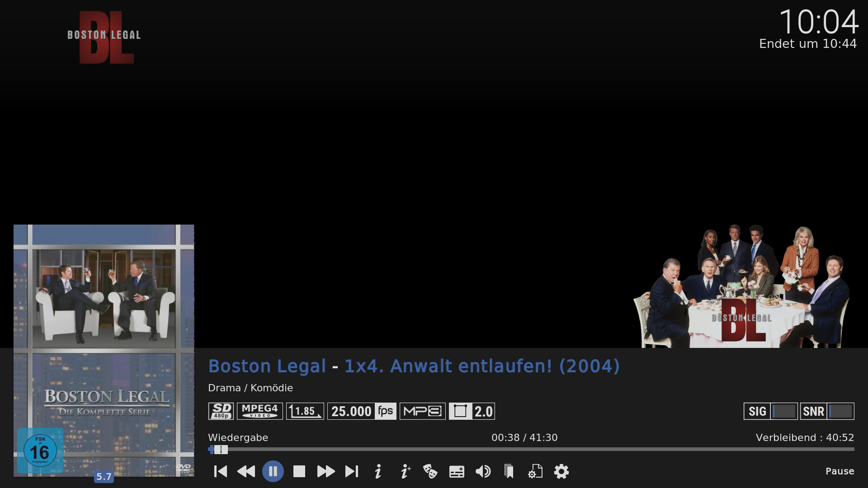
Task: Click the 'Wiedergabe' status label
Action: click(238, 437)
